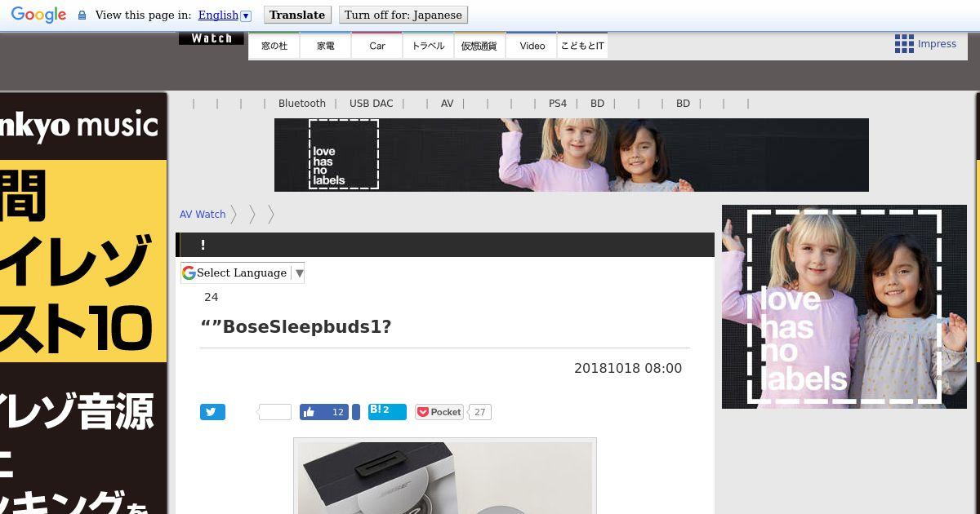
Task: Click the lock icon in translate bar
Action: [x=82, y=16]
